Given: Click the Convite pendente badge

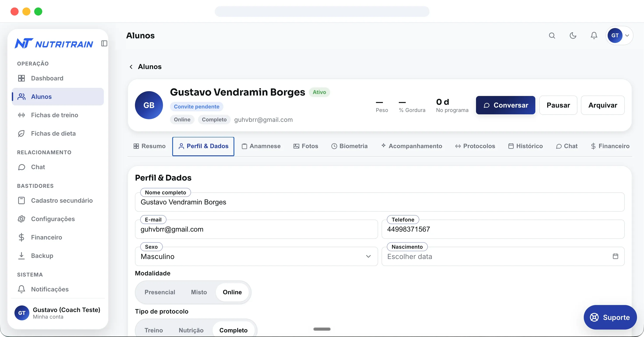Looking at the screenshot, I should tap(196, 106).
